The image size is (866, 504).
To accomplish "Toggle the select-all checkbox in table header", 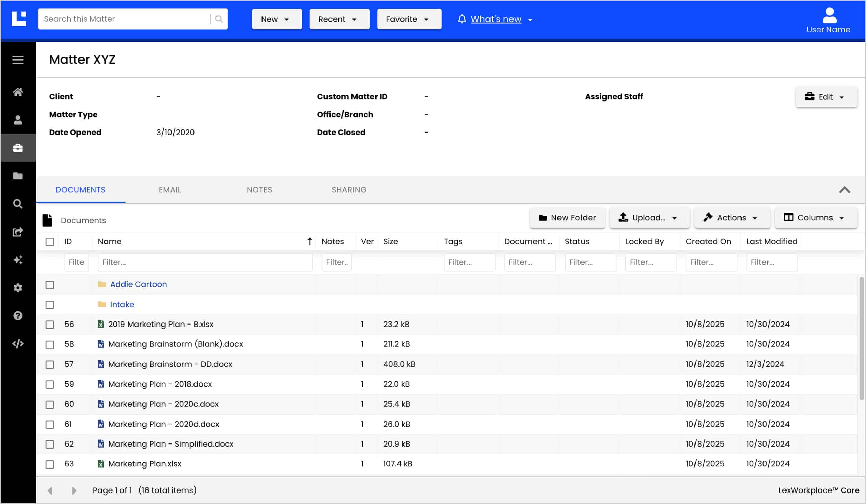I will 50,242.
